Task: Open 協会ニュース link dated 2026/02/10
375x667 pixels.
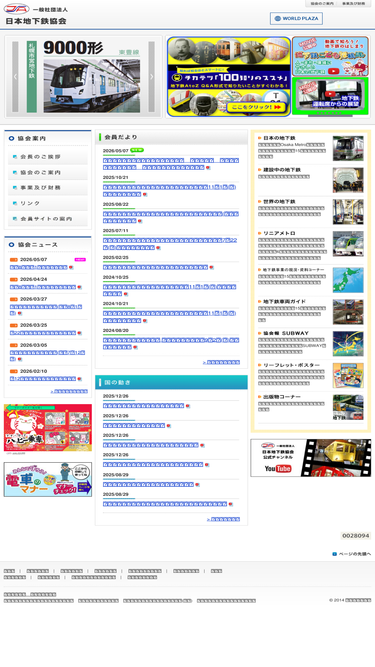Action: [x=43, y=379]
